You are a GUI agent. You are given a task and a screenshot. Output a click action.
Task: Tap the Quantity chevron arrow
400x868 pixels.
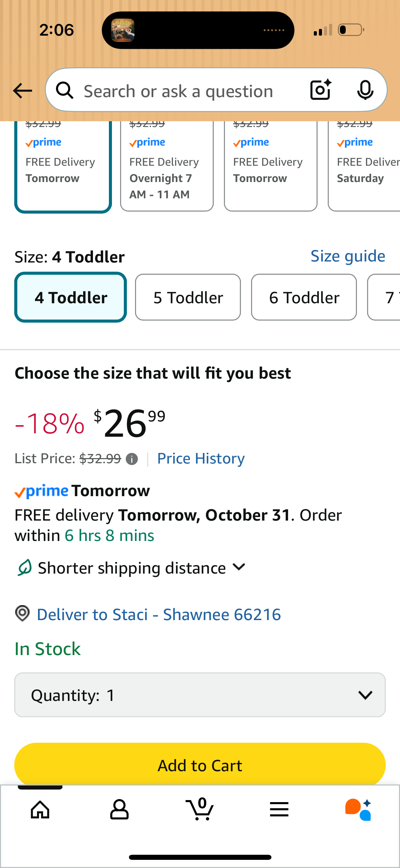point(365,695)
